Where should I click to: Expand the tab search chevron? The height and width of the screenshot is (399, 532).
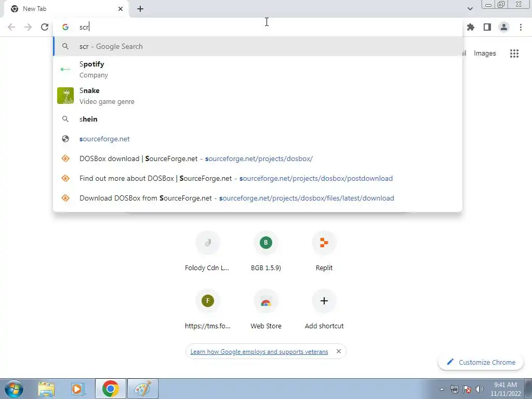click(x=470, y=9)
